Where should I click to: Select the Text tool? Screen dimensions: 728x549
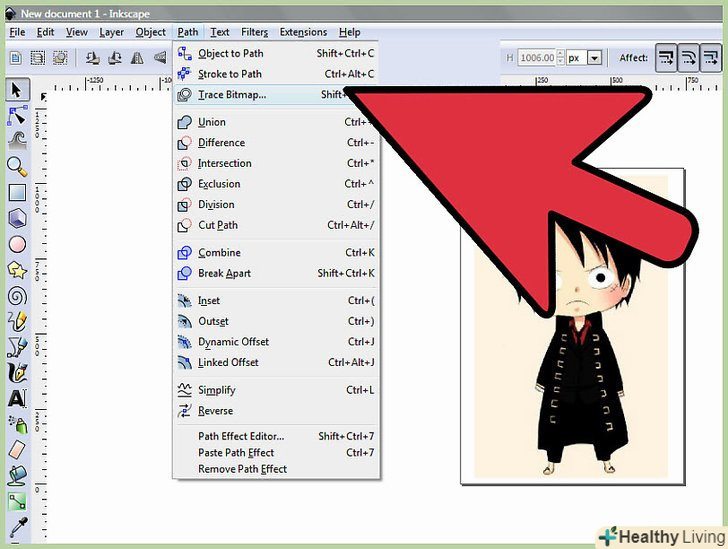17,398
